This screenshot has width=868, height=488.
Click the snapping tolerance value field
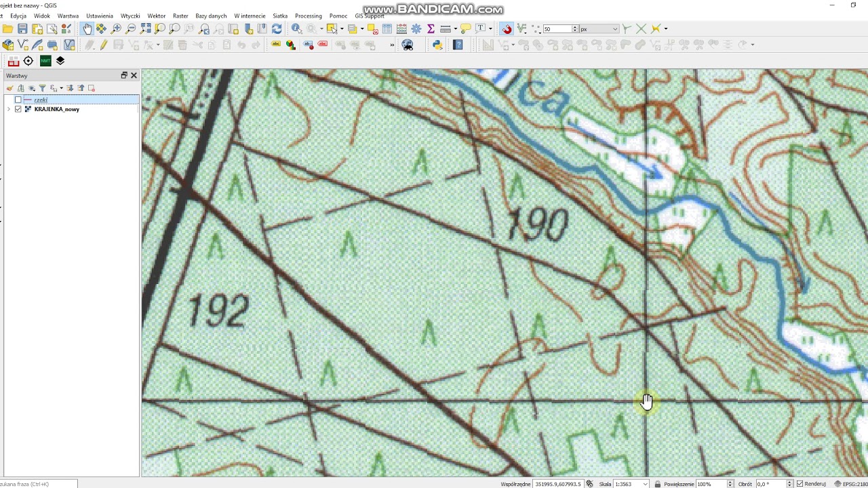557,28
